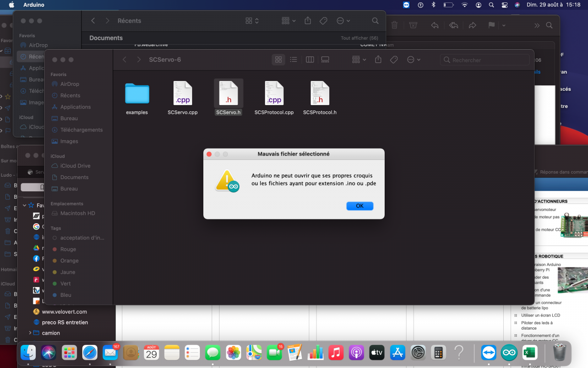
Task: Launch Safari from the Dock
Action: pos(90,352)
